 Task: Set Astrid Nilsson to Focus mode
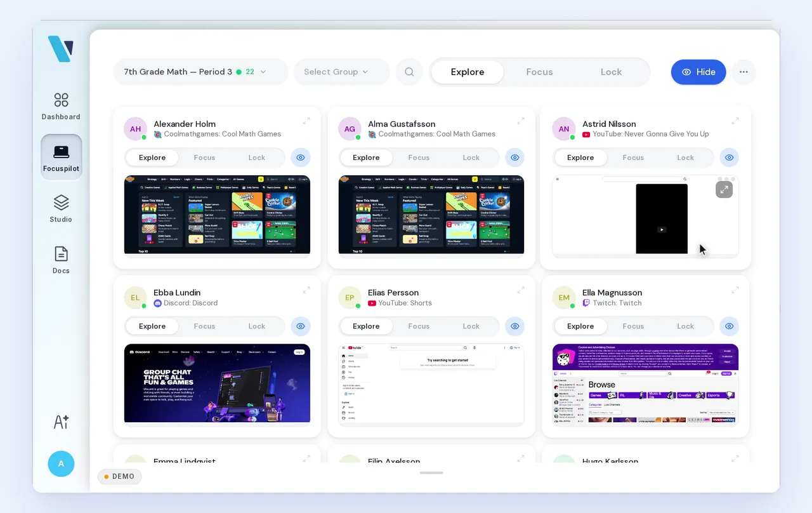[x=633, y=157]
